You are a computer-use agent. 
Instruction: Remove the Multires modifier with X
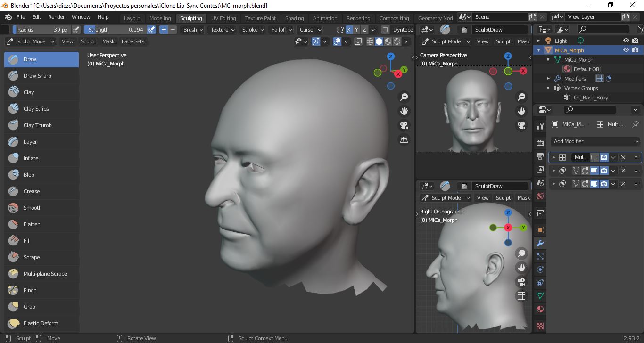pos(623,157)
